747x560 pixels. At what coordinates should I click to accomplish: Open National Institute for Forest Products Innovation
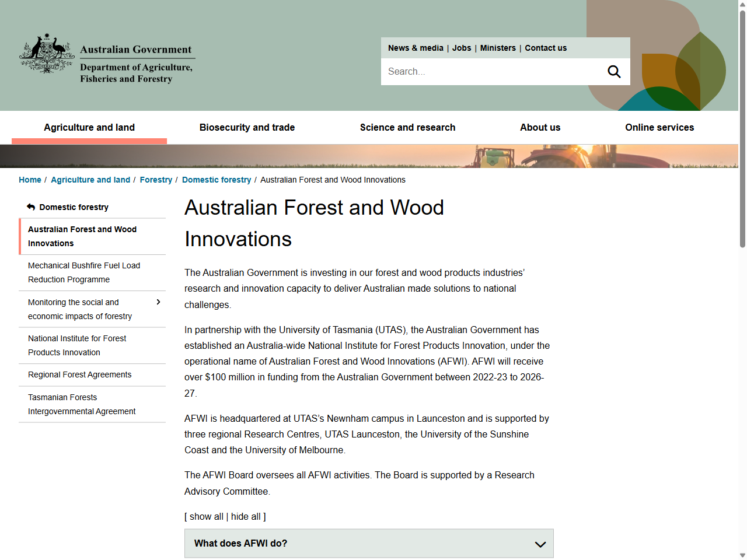(x=92, y=345)
